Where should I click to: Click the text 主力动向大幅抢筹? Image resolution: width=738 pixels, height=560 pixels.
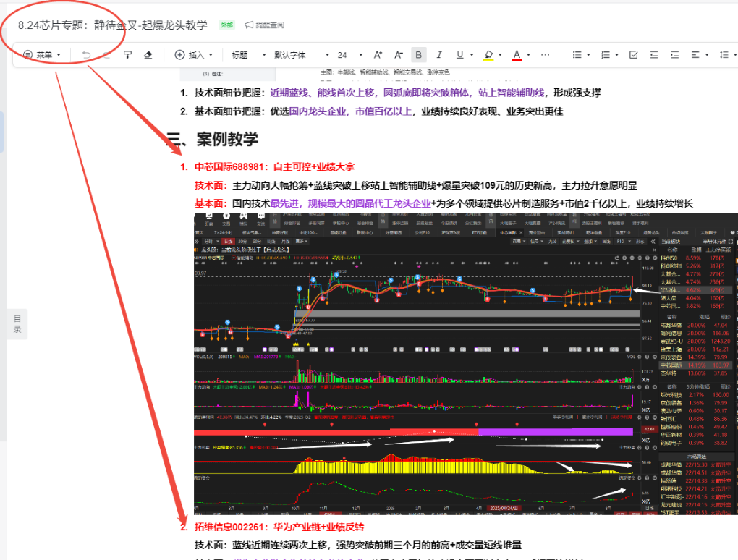(x=270, y=185)
